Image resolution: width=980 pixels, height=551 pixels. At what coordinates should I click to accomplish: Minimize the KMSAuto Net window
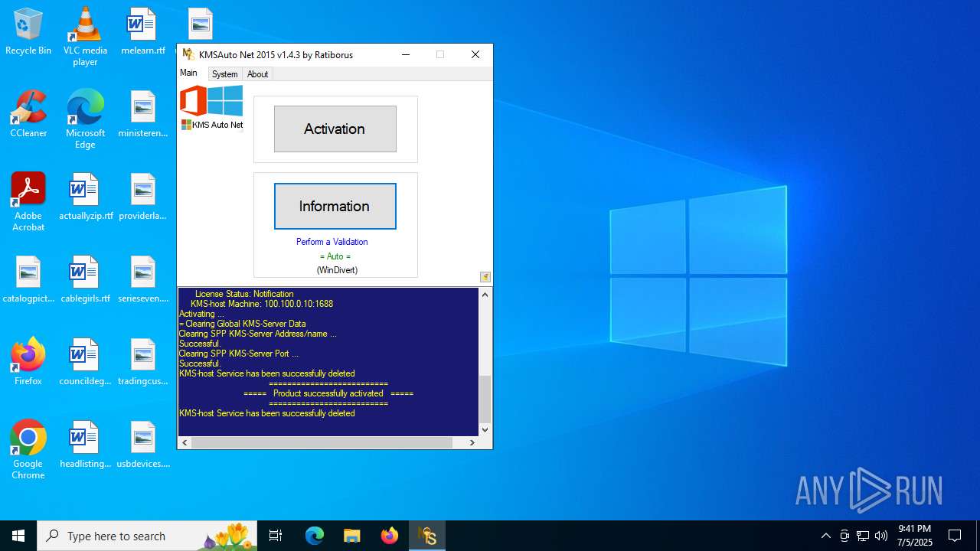[x=406, y=54]
